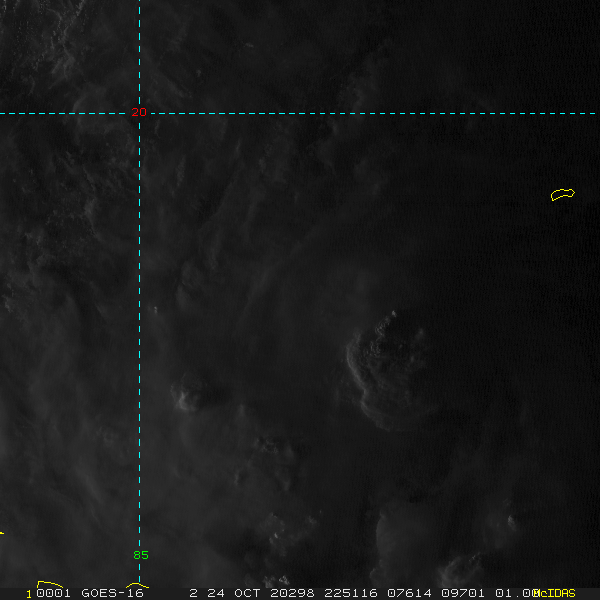The width and height of the screenshot is (600, 600).
Task: Click the red latitude label 20
Action: [139, 112]
